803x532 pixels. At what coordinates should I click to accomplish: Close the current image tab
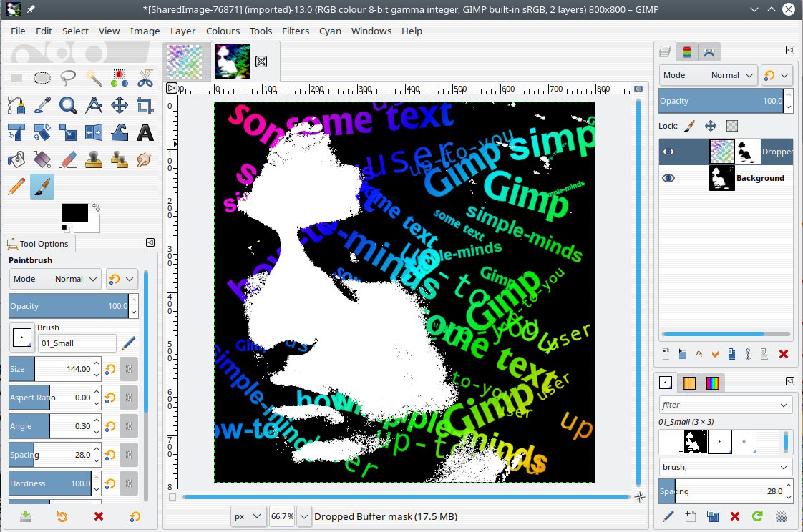click(261, 61)
